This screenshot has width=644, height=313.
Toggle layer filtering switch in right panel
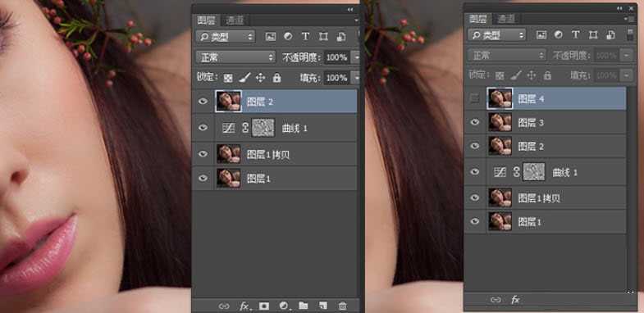[629, 34]
